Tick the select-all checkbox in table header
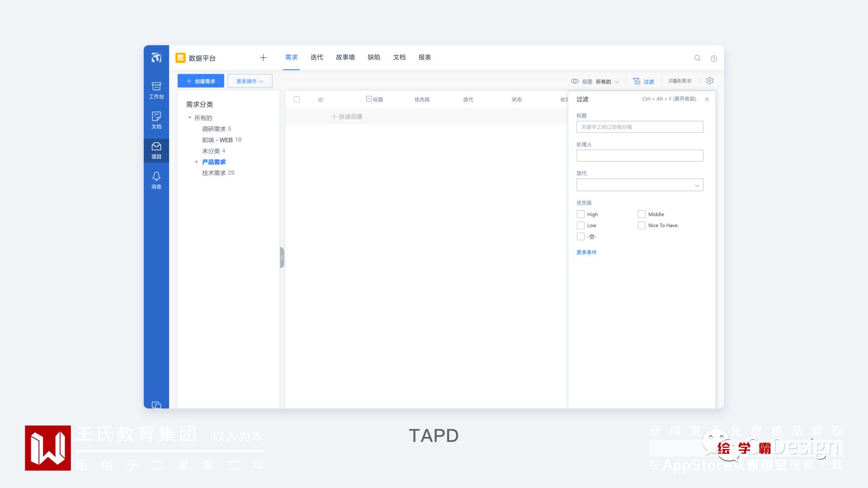Screen dimensions: 868x488 click(x=297, y=99)
